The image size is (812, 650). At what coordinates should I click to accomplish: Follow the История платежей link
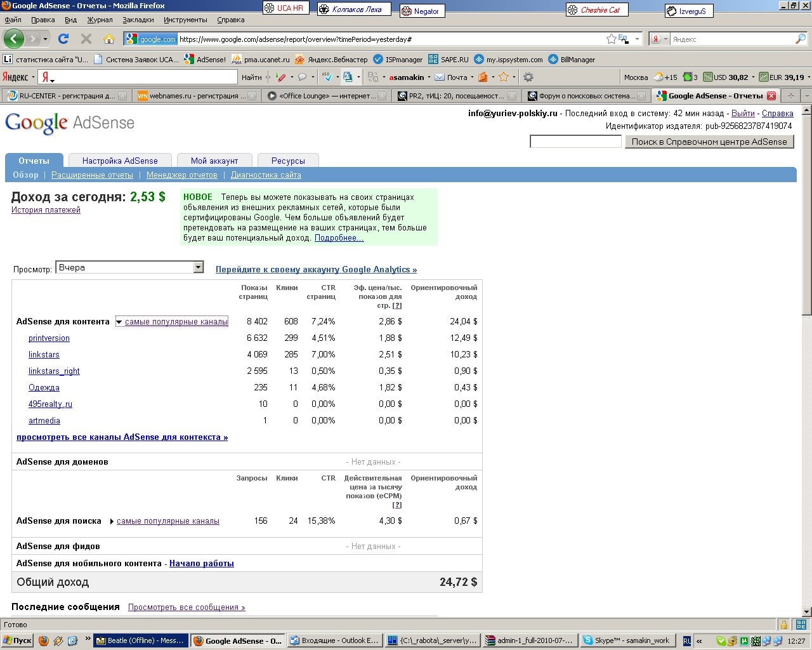(x=46, y=210)
